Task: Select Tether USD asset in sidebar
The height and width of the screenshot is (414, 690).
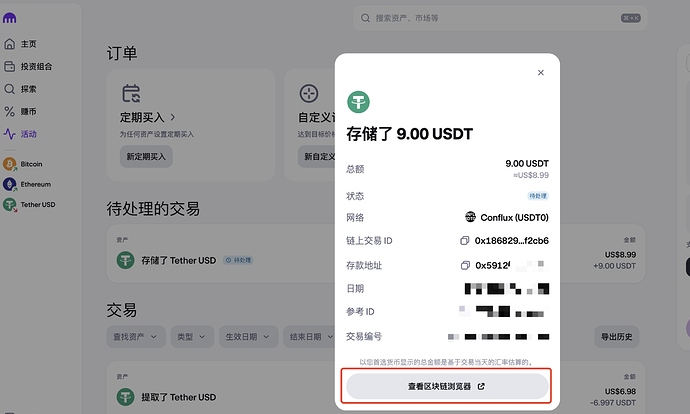Action: tap(34, 204)
